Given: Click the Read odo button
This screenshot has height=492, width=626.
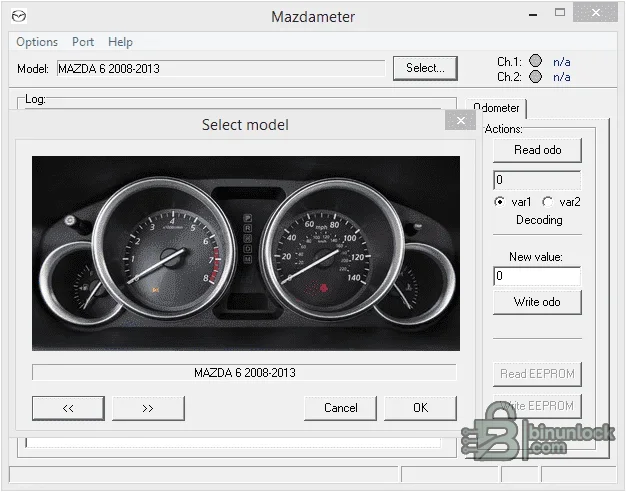Looking at the screenshot, I should [537, 150].
